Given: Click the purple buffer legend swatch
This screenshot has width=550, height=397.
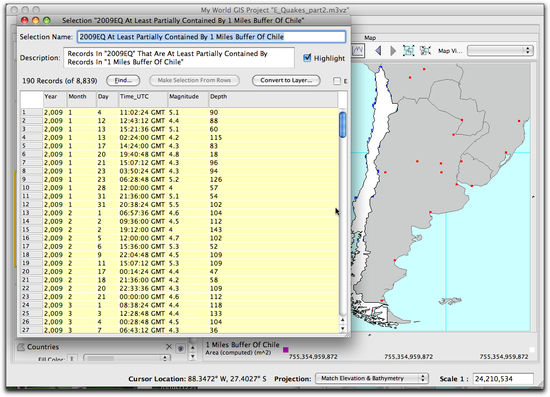Looking at the screenshot, I should (286, 350).
